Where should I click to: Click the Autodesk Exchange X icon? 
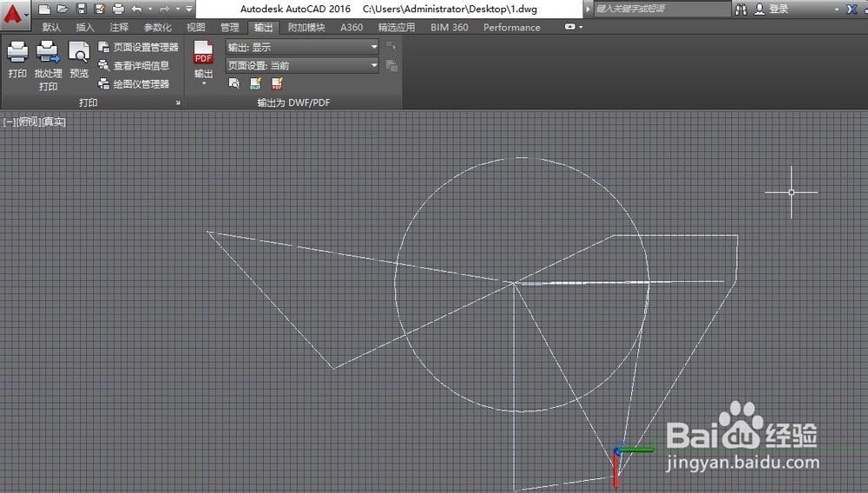(852, 9)
